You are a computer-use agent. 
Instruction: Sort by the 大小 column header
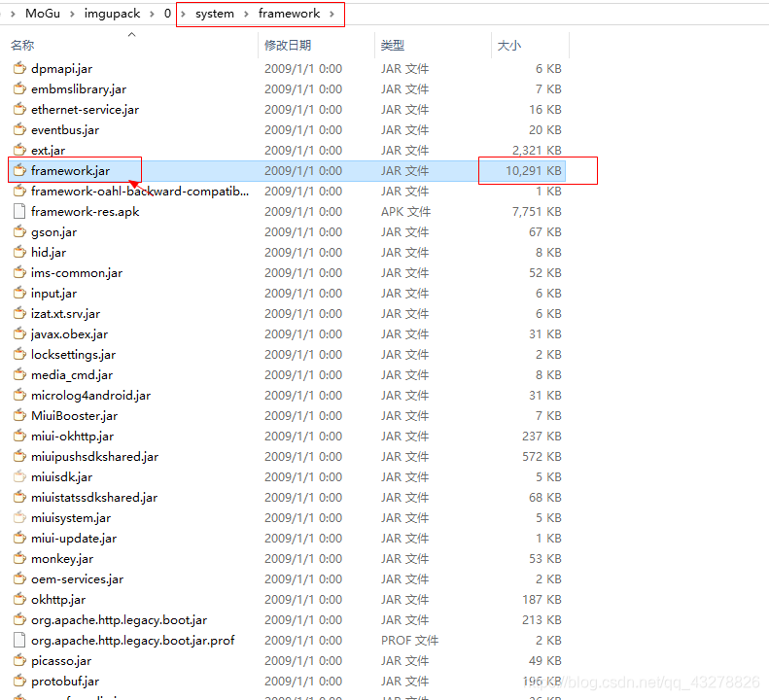click(509, 45)
